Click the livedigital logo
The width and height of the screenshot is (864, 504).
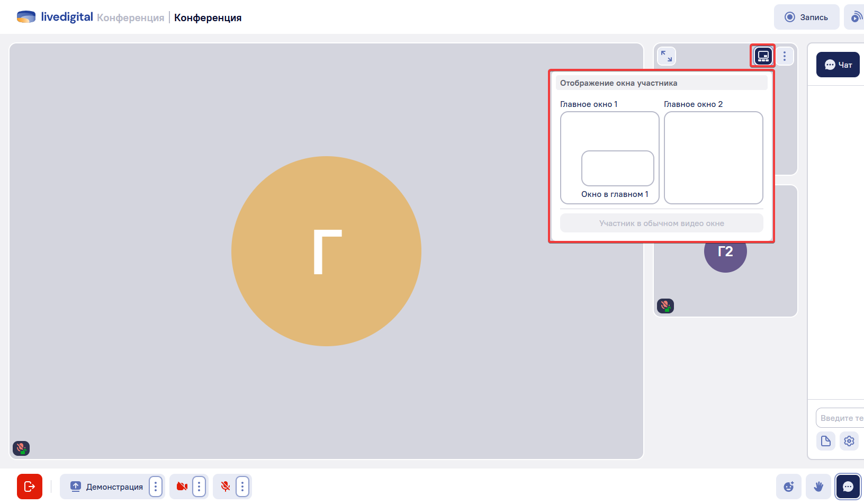tap(55, 17)
